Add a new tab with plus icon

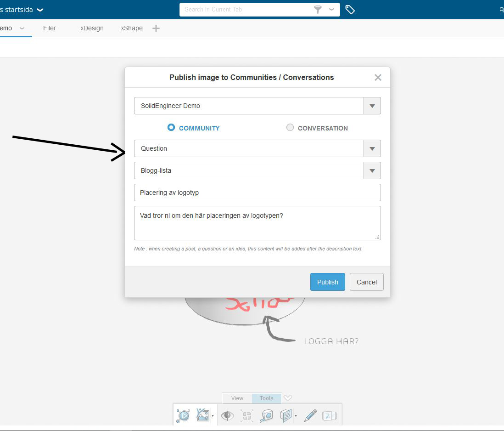click(156, 28)
